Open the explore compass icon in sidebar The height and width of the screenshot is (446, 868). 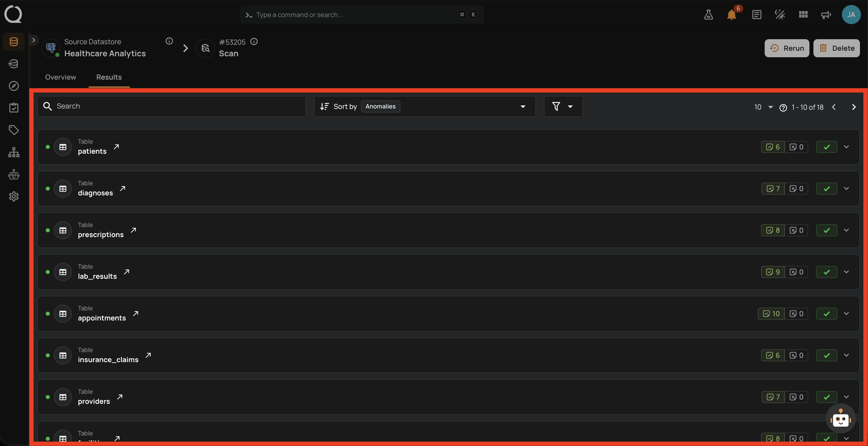(14, 86)
